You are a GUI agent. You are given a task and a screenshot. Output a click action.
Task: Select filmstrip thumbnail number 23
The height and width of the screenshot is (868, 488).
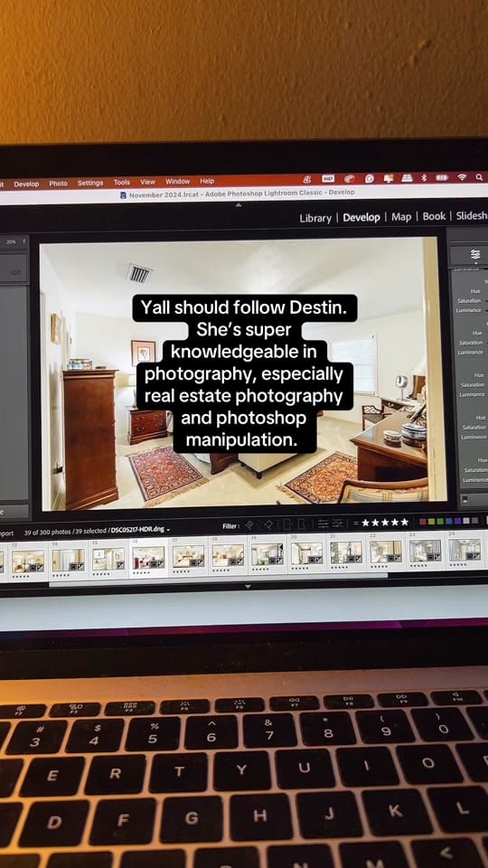pos(425,551)
